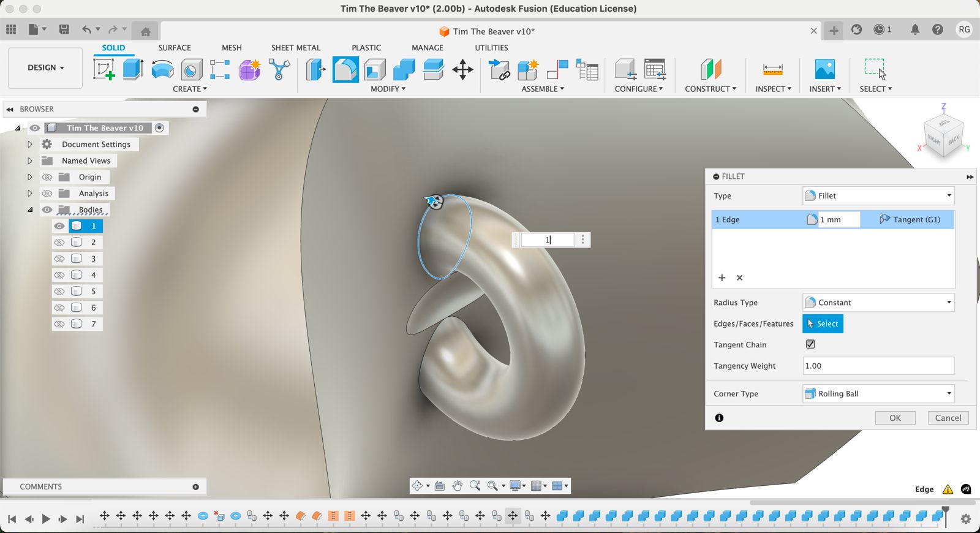Click the Create Sketch tool icon
The image size is (980, 533).
pyautogui.click(x=104, y=69)
